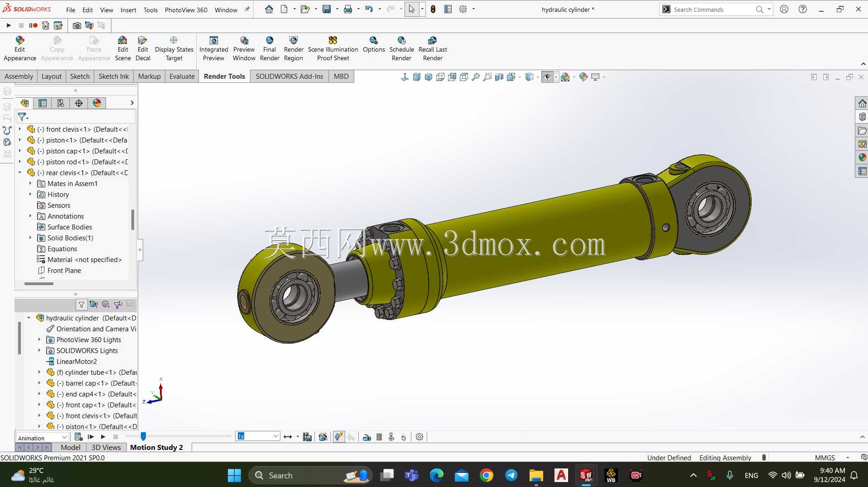Switch to the Model tab
868x487 pixels.
pos(71,447)
